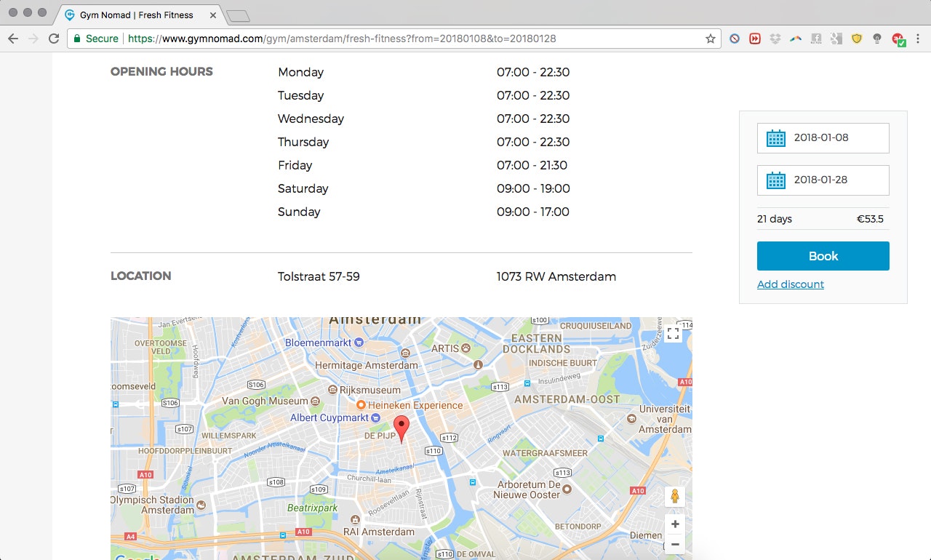Open the Chrome three-dot menu

(919, 39)
